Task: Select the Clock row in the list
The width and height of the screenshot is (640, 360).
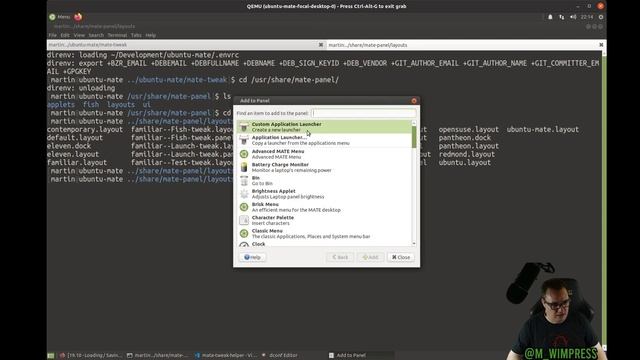Action: [324, 244]
